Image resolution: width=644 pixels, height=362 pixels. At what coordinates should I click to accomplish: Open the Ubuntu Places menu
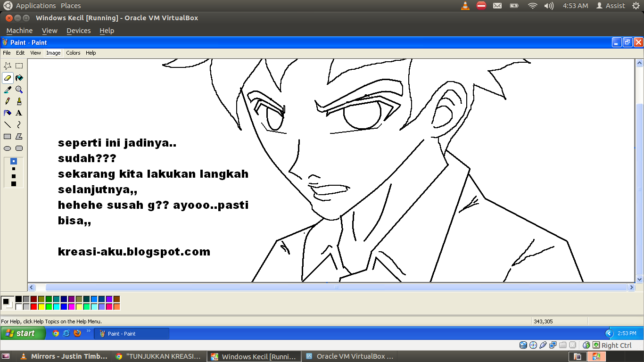pyautogui.click(x=71, y=6)
